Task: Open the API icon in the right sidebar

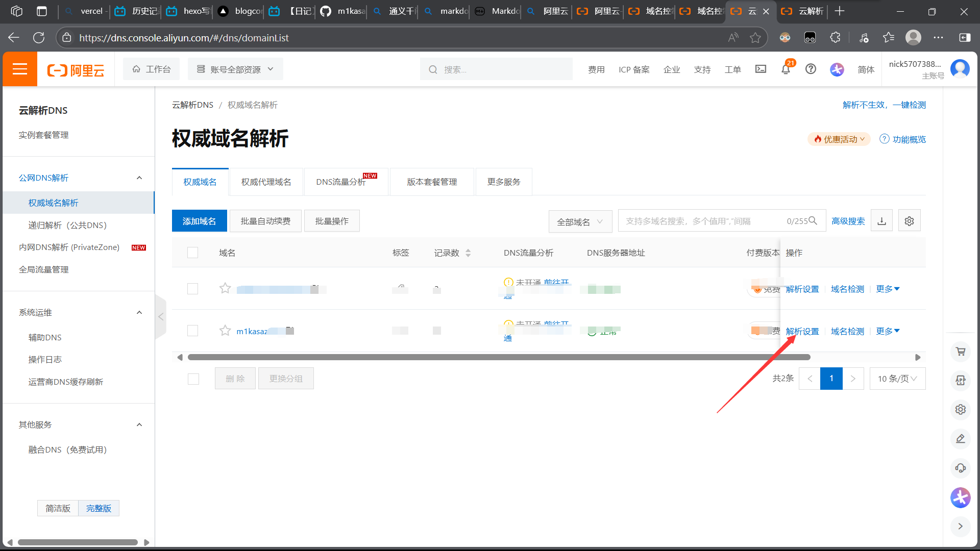Action: pyautogui.click(x=961, y=380)
